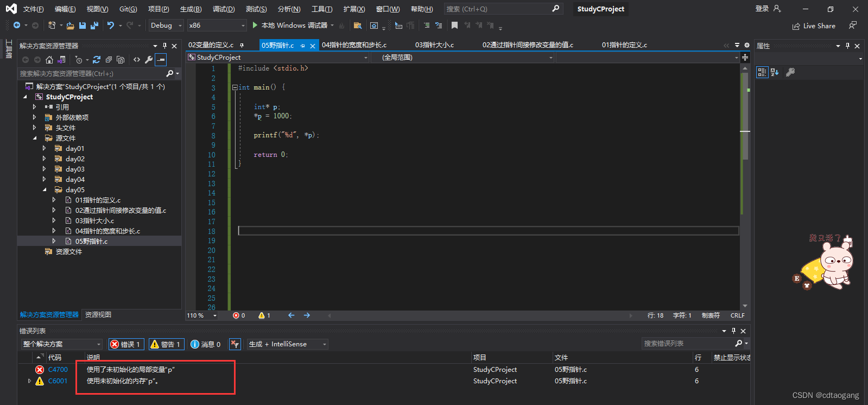Screen dimensions: 868x405
Task: Toggle the 消息 0 messages filter
Action: point(206,344)
